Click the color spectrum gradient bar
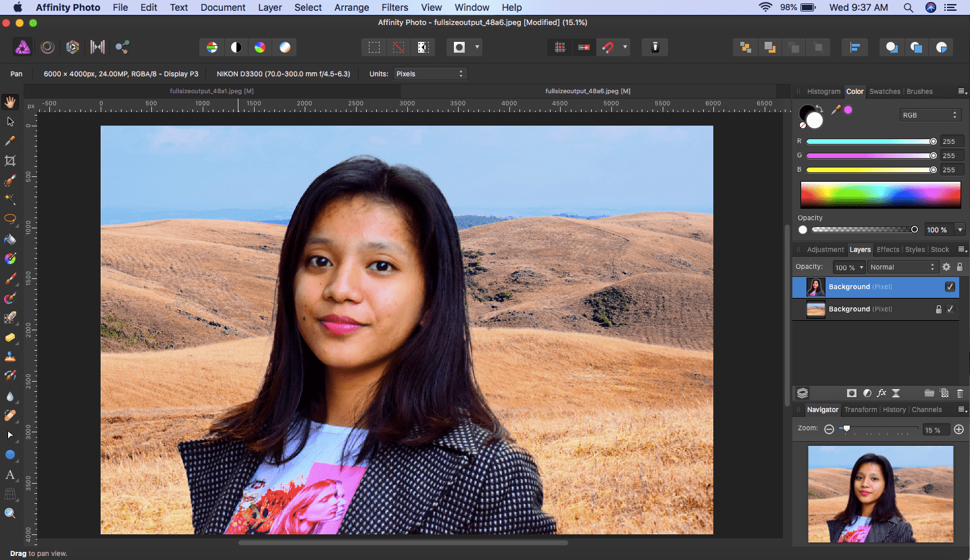This screenshot has height=560, width=970. click(x=880, y=195)
